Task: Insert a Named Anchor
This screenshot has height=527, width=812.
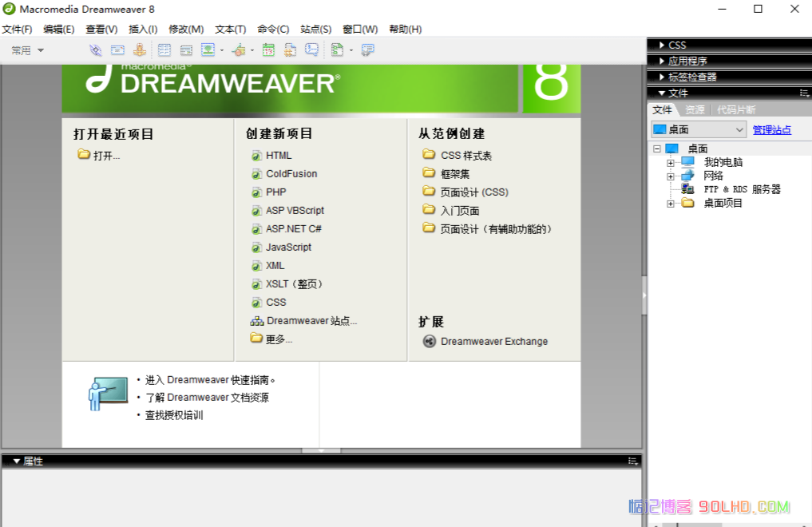Action: pos(139,50)
